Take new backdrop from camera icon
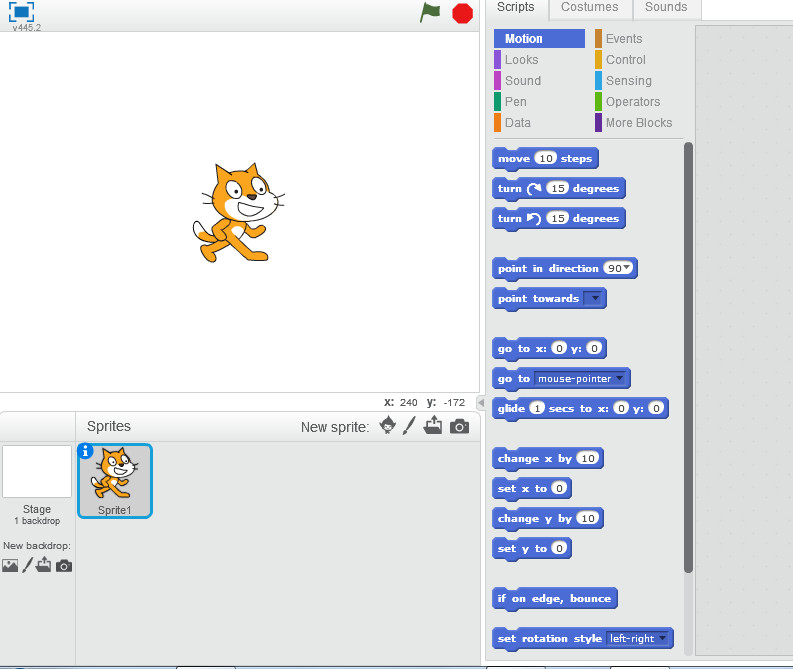The width and height of the screenshot is (793, 669). pyautogui.click(x=64, y=565)
